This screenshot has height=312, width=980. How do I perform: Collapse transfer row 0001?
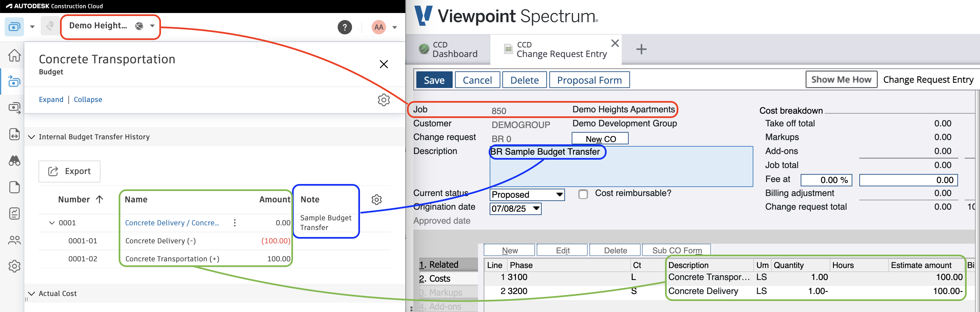(x=52, y=223)
